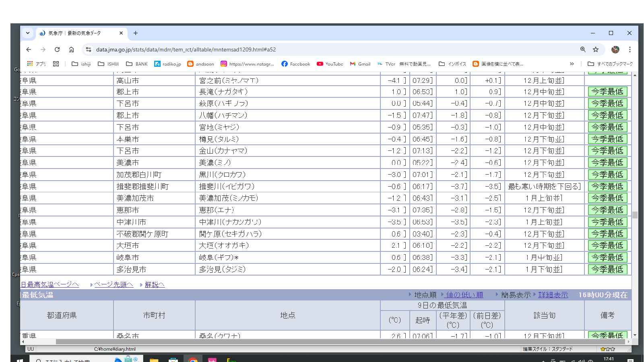Open the Facebook bookmark
This screenshot has height=362, width=644.
(295, 64)
